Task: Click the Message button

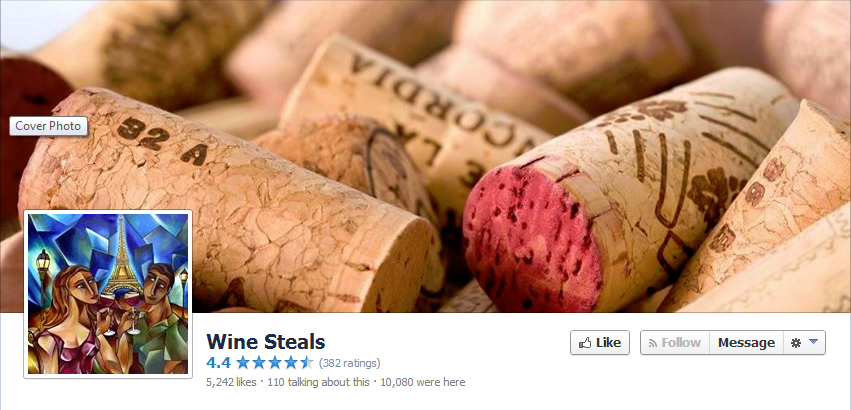Action: coord(746,343)
